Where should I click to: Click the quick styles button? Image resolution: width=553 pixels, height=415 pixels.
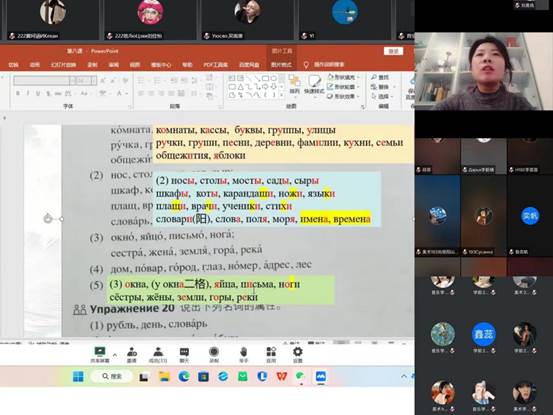tap(314, 85)
